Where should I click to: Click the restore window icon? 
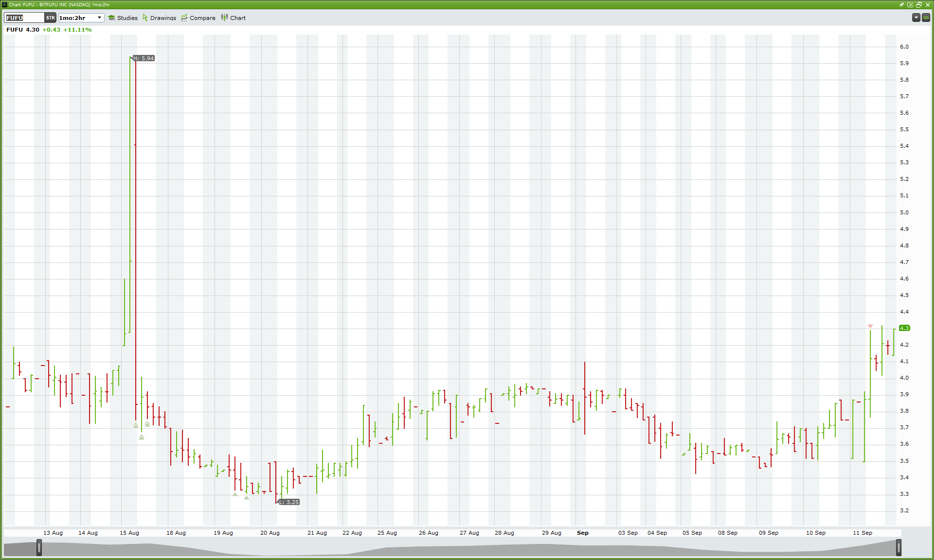click(919, 4)
